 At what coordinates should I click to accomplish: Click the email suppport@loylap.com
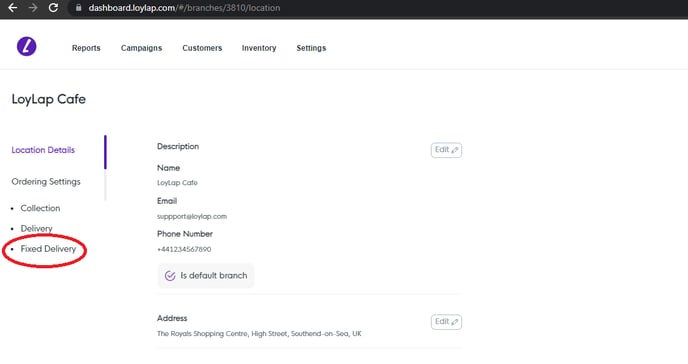[x=192, y=216]
